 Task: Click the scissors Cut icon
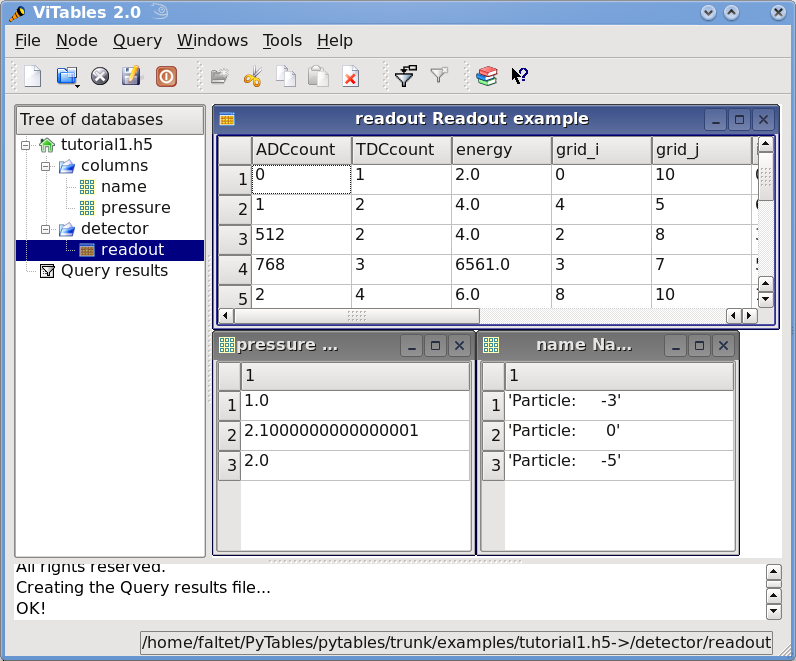click(x=252, y=76)
